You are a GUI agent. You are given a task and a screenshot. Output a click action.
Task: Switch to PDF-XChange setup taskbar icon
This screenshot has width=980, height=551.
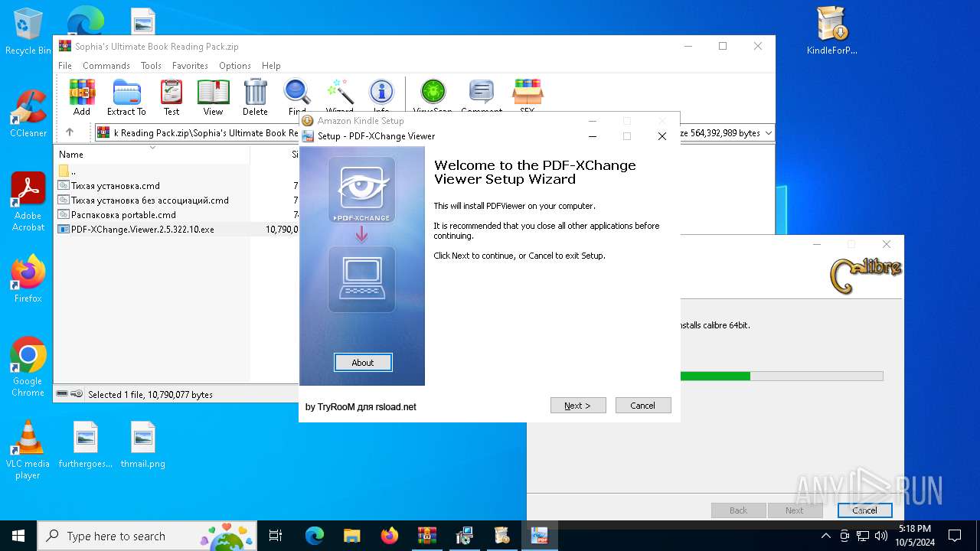pyautogui.click(x=540, y=536)
